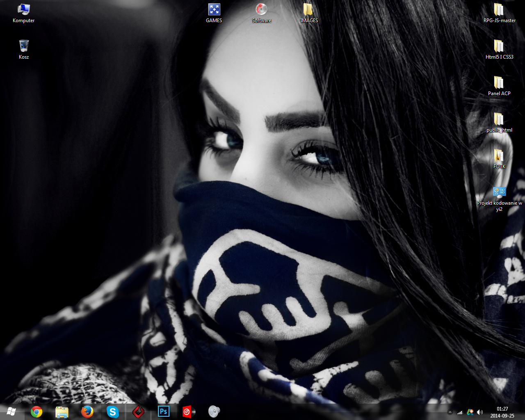Select the GAMES desktop shortcut
This screenshot has height=420, width=525.
coord(214,13)
